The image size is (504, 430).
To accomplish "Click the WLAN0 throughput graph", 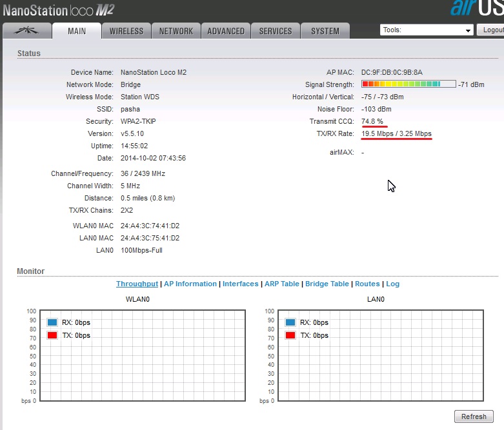I will (143, 355).
